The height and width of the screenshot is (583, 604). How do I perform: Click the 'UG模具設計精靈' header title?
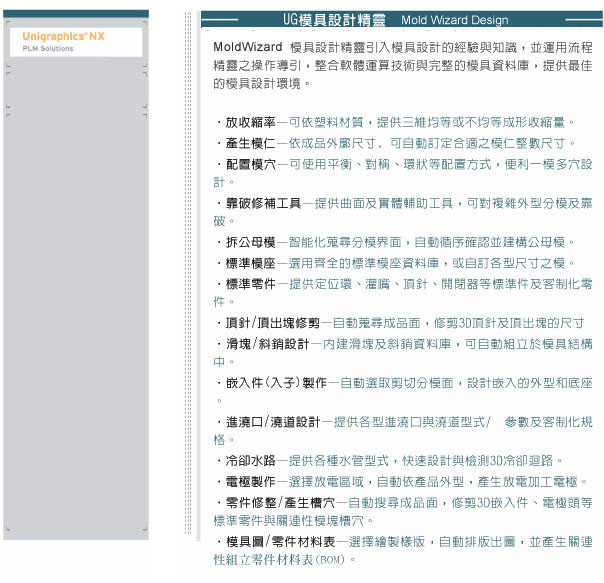(334, 20)
